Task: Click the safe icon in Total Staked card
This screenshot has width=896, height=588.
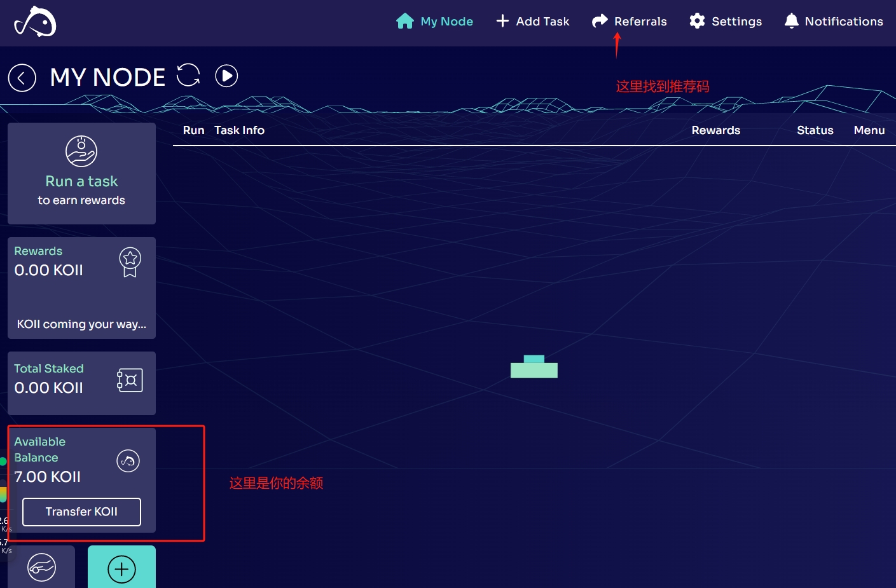Action: pyautogui.click(x=130, y=380)
